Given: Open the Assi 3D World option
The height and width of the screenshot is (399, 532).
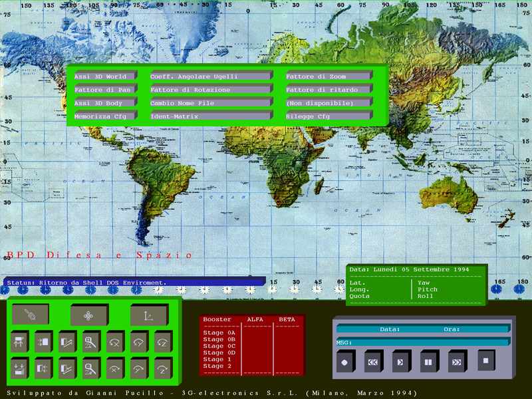Looking at the screenshot, I should (x=106, y=76).
